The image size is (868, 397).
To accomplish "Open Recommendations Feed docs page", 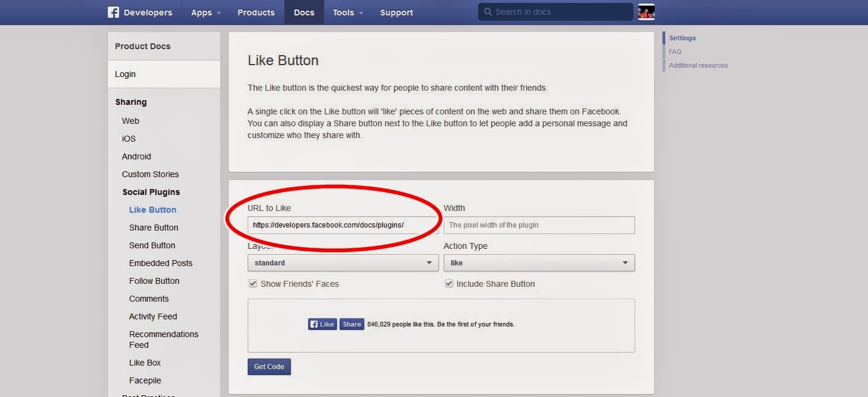I will (164, 340).
